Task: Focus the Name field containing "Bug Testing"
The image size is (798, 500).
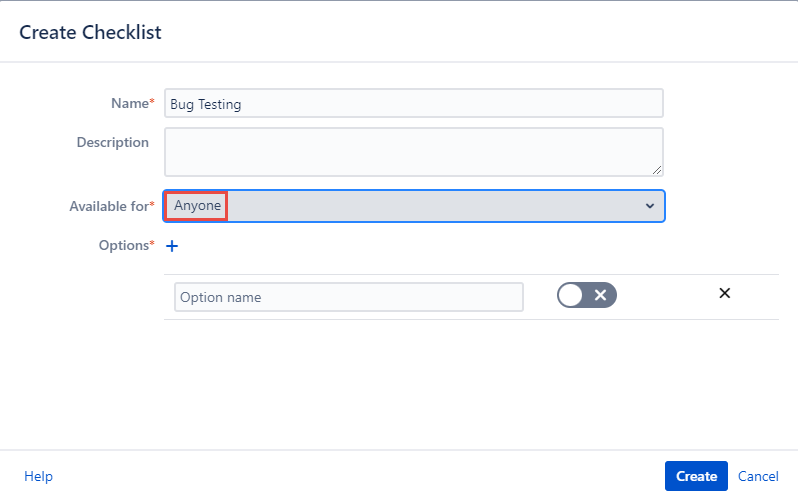Action: tap(413, 103)
